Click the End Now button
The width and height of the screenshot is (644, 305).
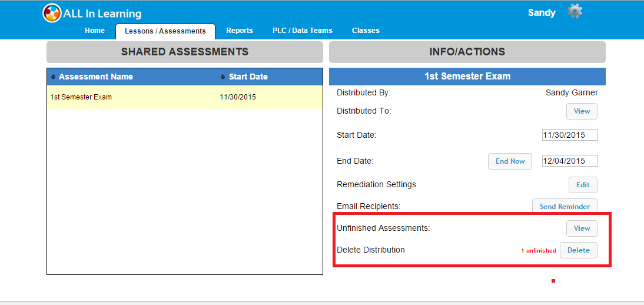pos(510,161)
